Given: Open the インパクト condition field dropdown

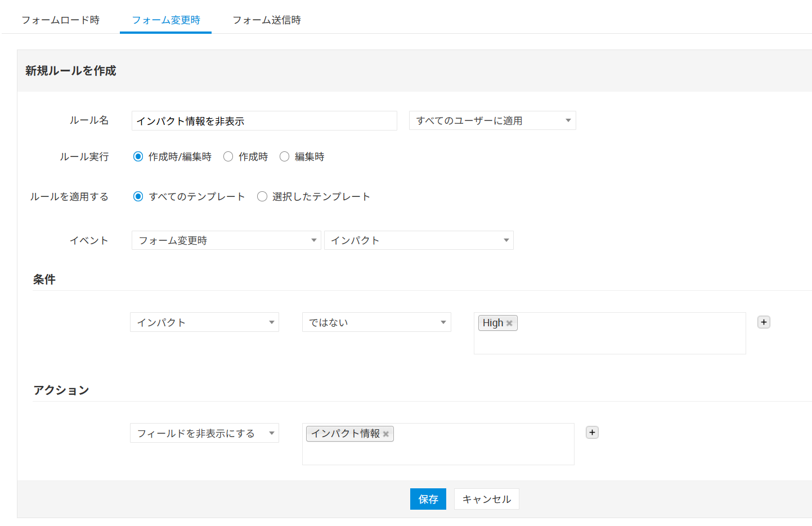Looking at the screenshot, I should pyautogui.click(x=204, y=322).
